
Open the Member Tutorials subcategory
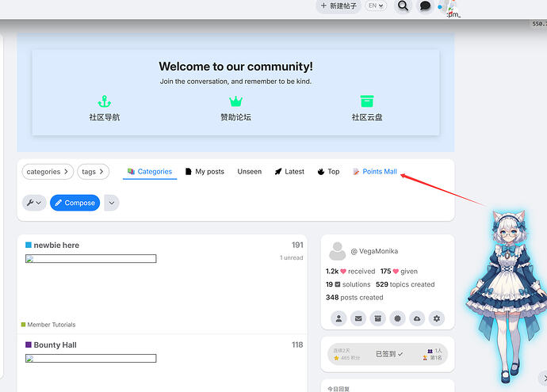click(52, 325)
